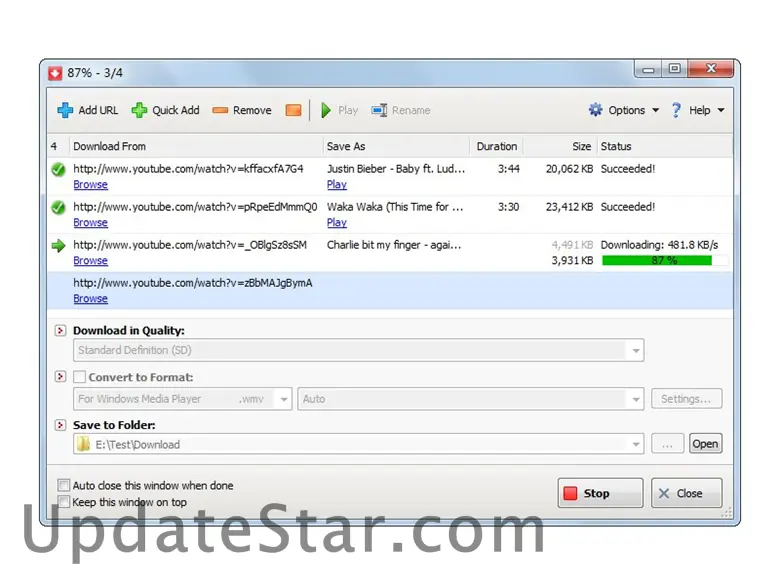Click the red square icon on Stop button
The image size is (780, 585).
(x=570, y=493)
